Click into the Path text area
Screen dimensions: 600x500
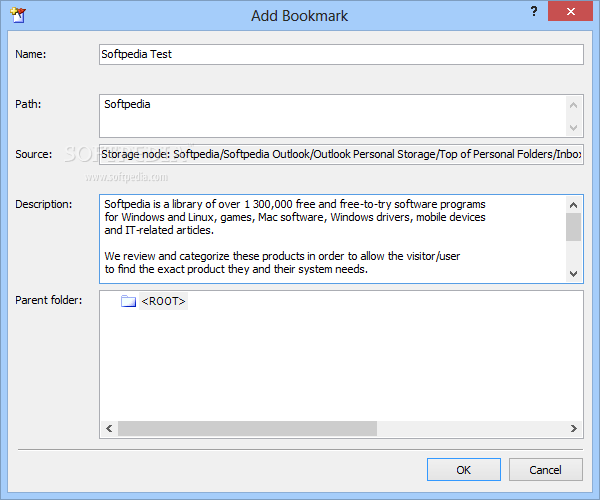[333, 116]
